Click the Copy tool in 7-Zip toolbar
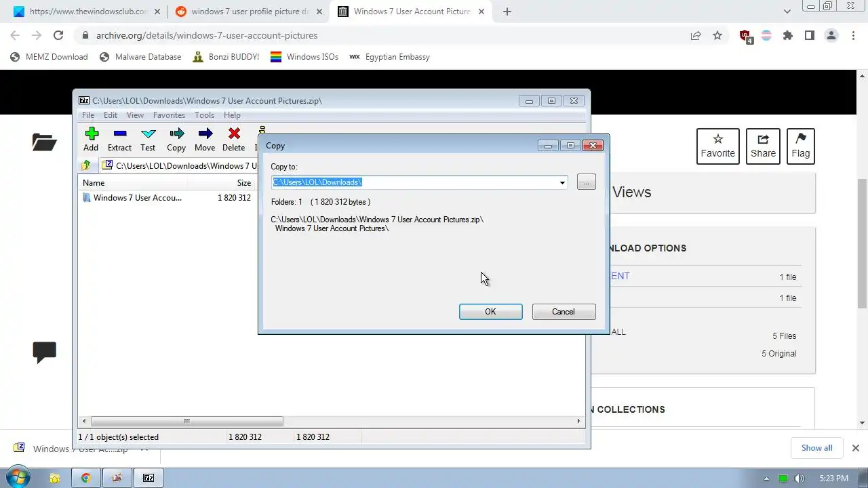868x488 pixels. coord(176,140)
